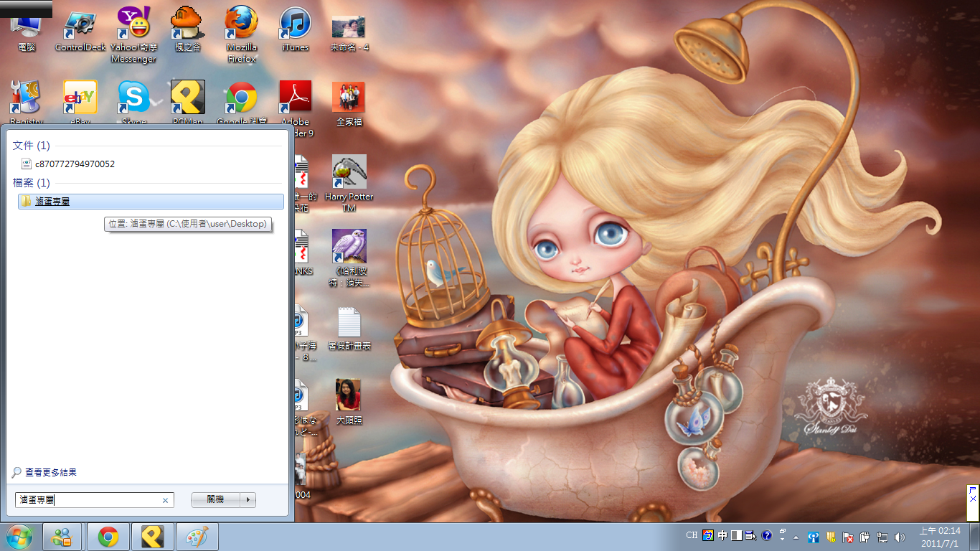The width and height of the screenshot is (980, 551).
Task: Open the eBay desktop shortcut
Action: tap(80, 103)
